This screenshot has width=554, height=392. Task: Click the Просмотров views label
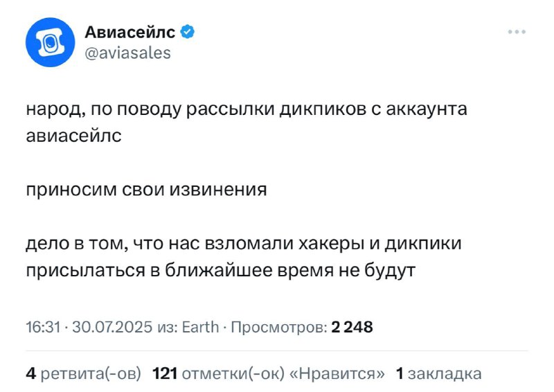click(279, 327)
